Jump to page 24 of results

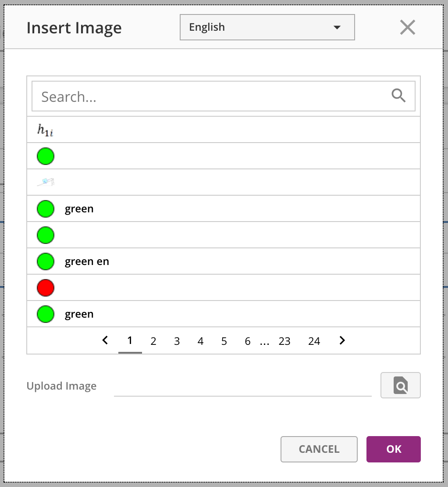click(314, 341)
